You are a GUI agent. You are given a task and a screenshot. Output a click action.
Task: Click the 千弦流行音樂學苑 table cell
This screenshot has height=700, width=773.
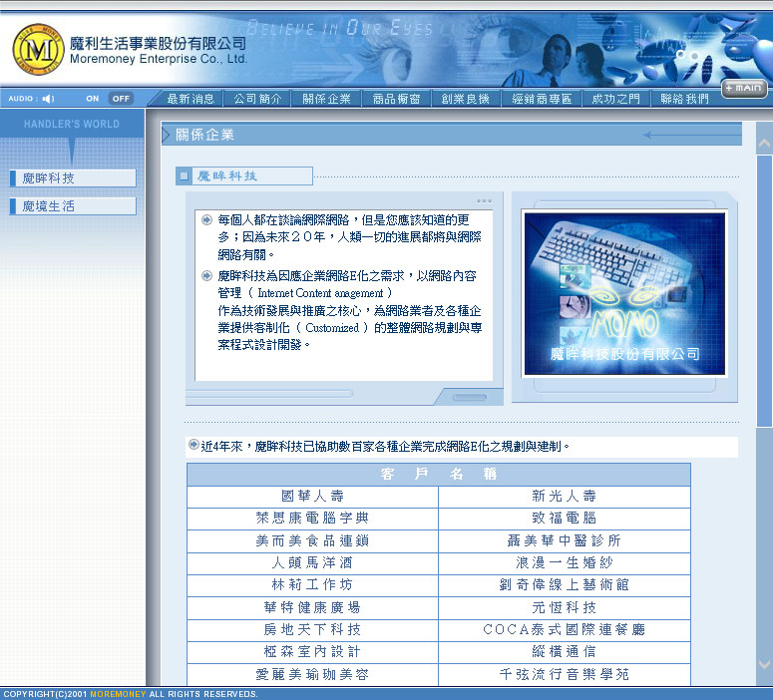point(564,675)
